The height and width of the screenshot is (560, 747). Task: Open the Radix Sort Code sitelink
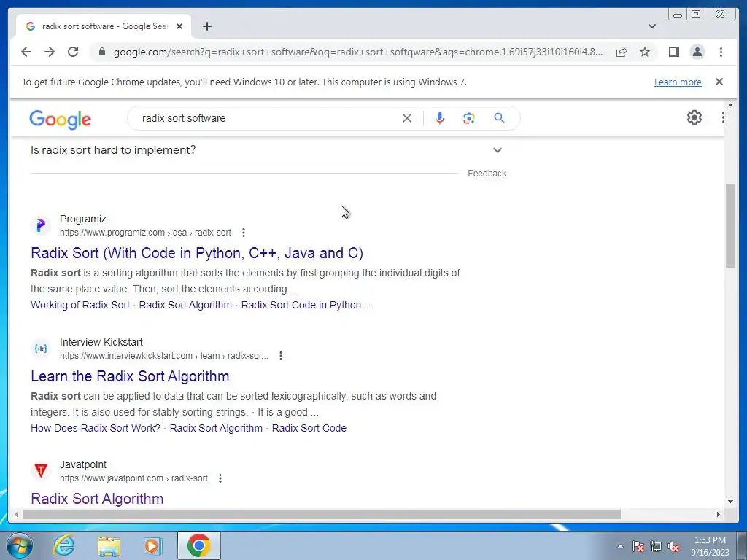point(309,428)
